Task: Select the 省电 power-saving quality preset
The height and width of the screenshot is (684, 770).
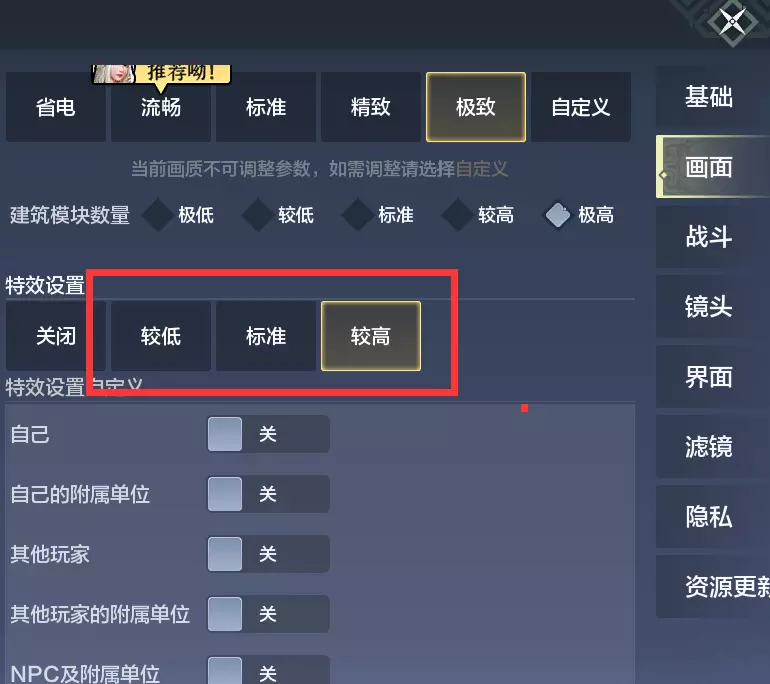Action: pyautogui.click(x=55, y=107)
